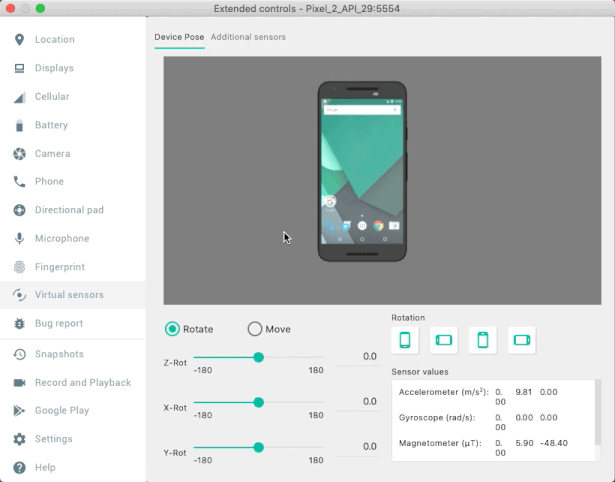This screenshot has height=482, width=615.
Task: Click the Microphone icon
Action: tap(19, 238)
